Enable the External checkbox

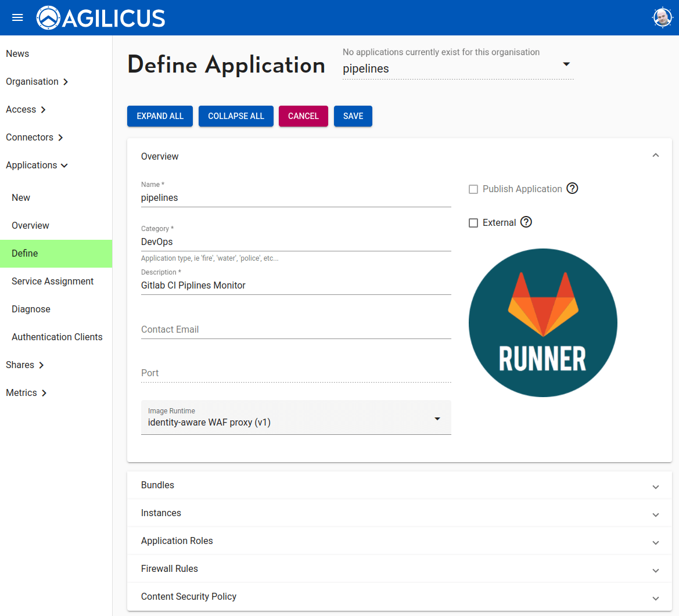[473, 223]
